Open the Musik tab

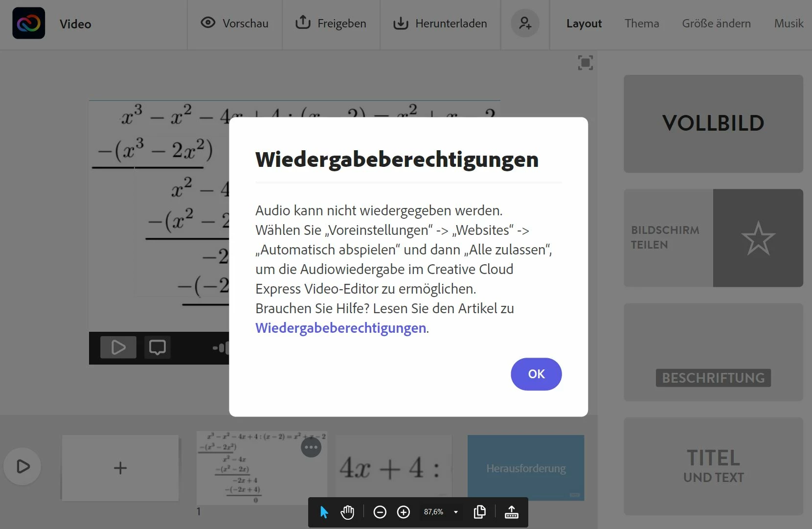789,23
